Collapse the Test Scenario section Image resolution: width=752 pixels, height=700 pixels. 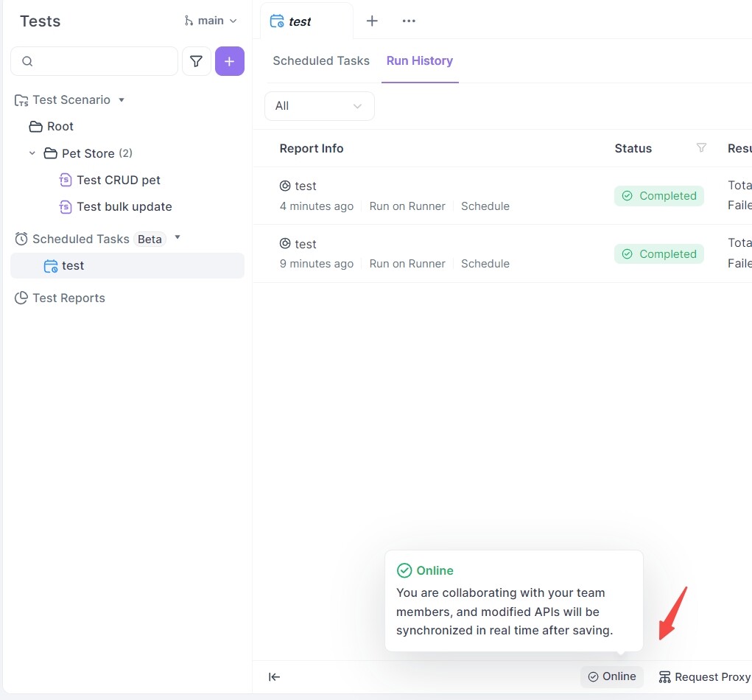[122, 100]
